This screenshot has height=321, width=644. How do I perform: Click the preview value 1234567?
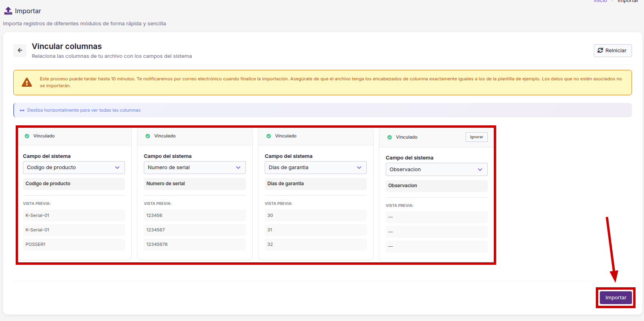pyautogui.click(x=155, y=230)
